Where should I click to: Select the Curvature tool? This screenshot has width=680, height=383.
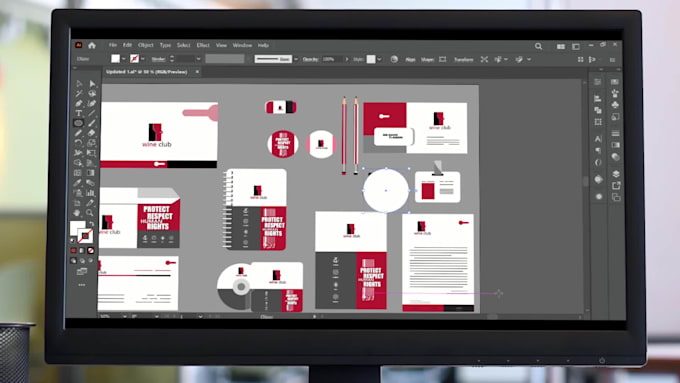coord(92,103)
